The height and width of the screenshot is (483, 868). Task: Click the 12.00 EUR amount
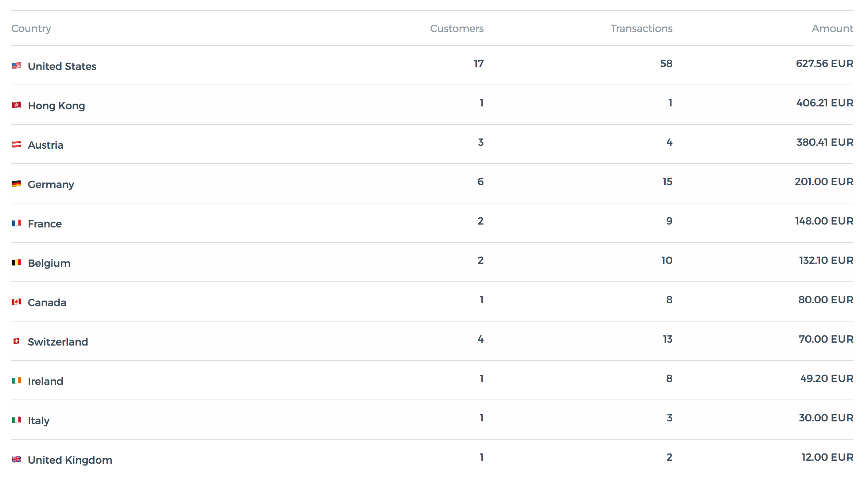(x=828, y=457)
